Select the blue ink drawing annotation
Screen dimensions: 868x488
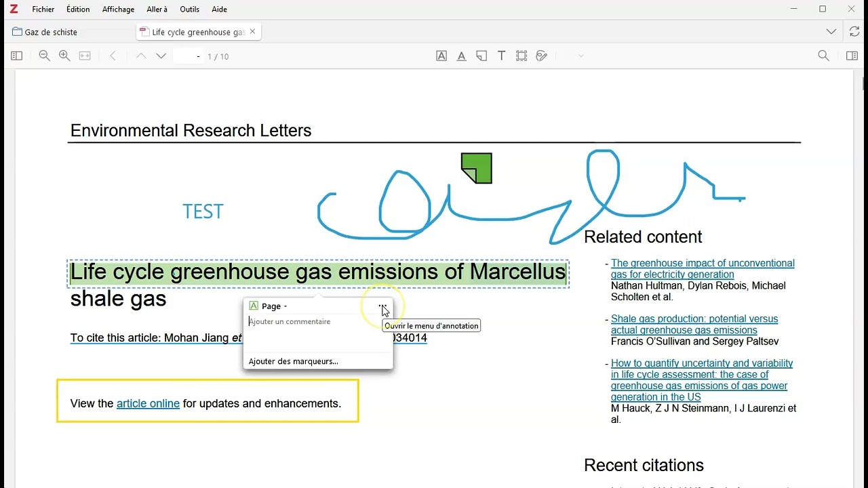coord(530,197)
